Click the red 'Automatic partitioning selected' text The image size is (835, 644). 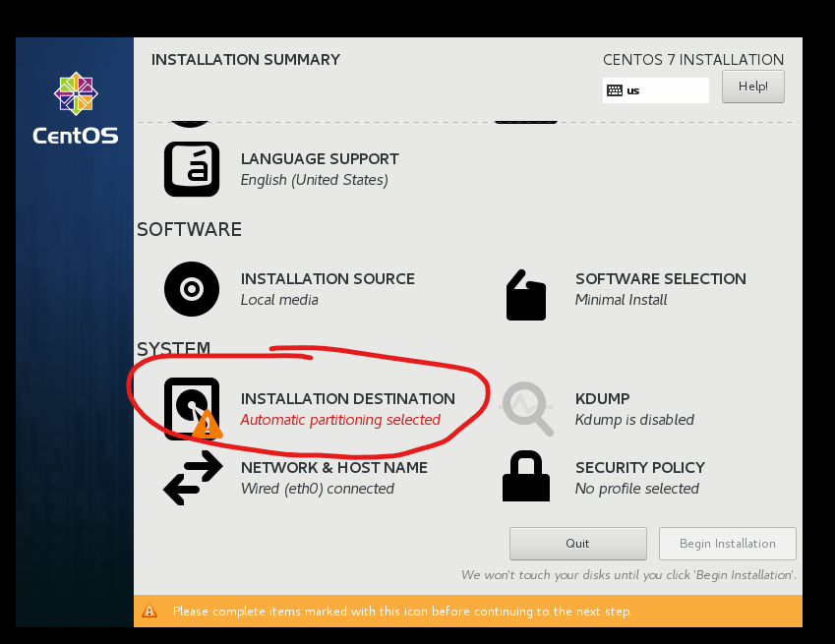(x=340, y=420)
